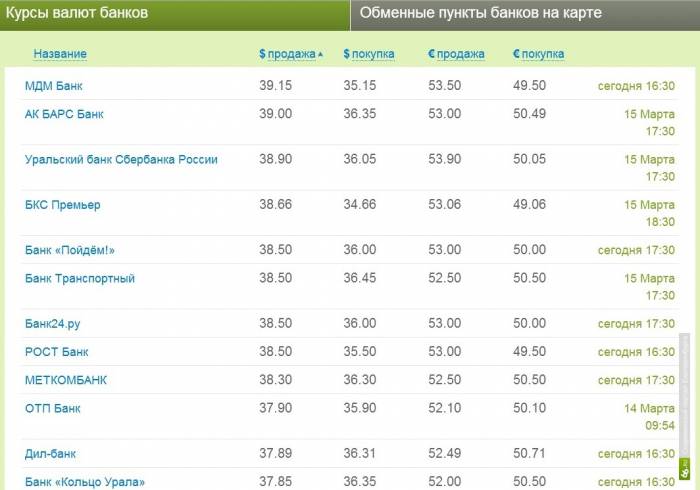Select ОТП Банк dollar sale rate 37.90
700x490 pixels.
(x=275, y=408)
